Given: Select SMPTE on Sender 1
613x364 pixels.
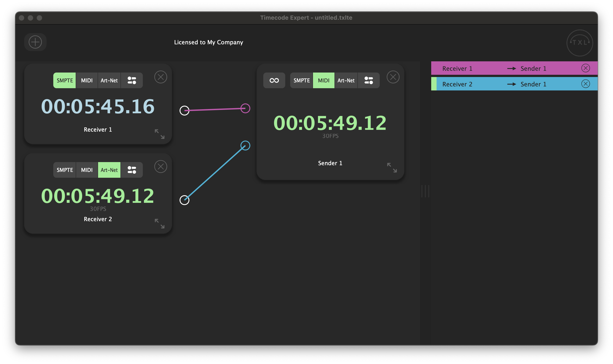Looking at the screenshot, I should [x=302, y=80].
